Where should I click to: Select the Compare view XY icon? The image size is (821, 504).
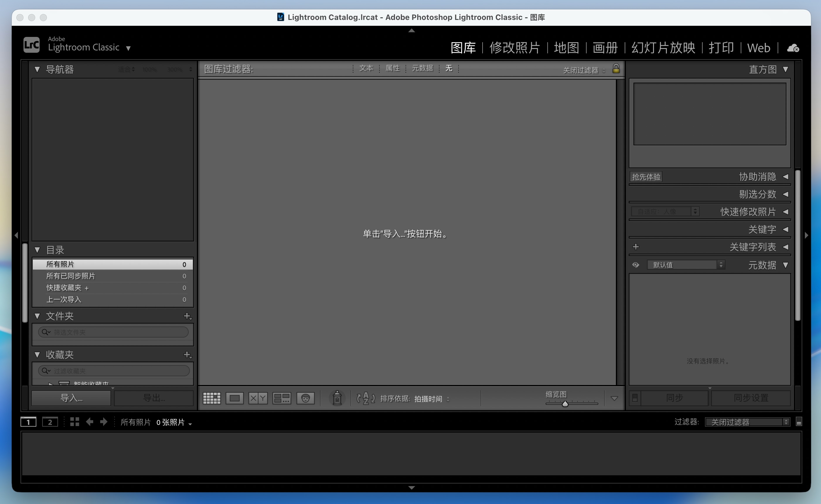258,398
